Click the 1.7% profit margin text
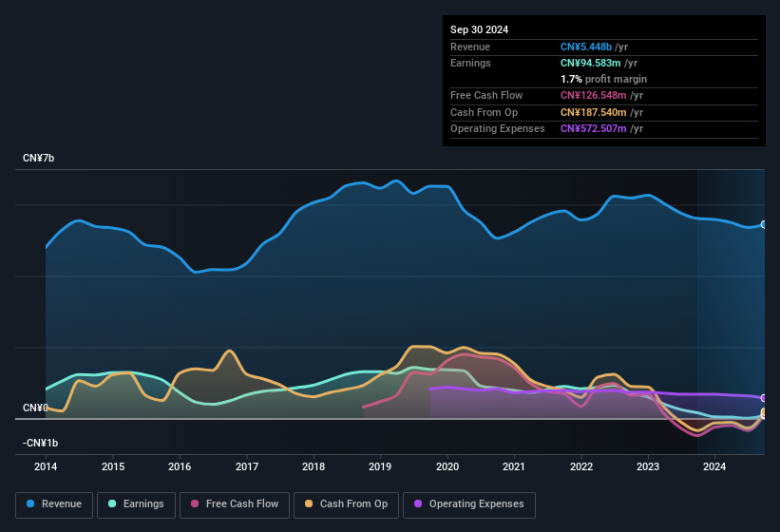The width and height of the screenshot is (780, 532). coord(603,79)
